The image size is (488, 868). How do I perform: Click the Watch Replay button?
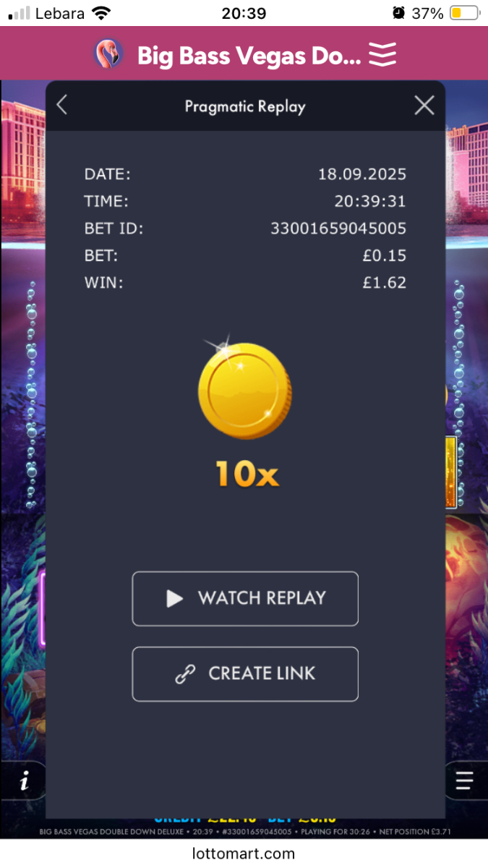click(245, 598)
